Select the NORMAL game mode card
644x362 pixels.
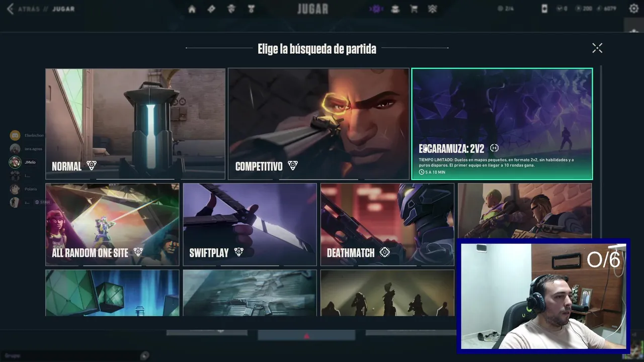[135, 124]
